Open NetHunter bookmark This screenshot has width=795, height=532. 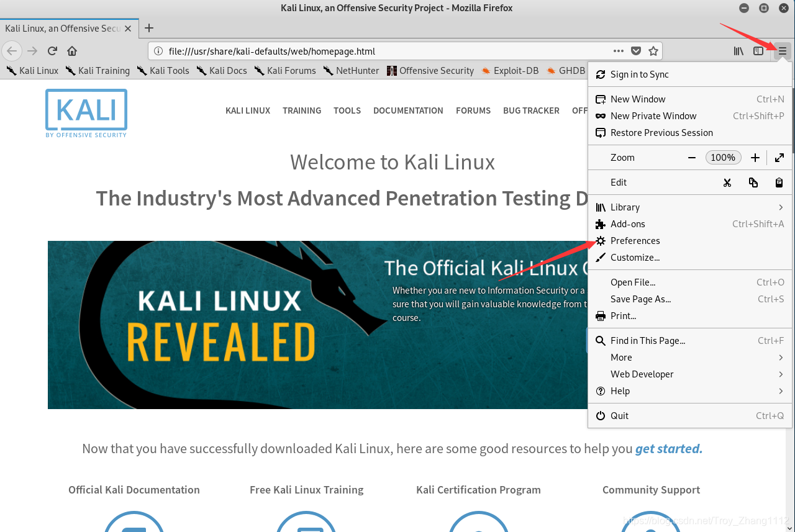(x=351, y=71)
